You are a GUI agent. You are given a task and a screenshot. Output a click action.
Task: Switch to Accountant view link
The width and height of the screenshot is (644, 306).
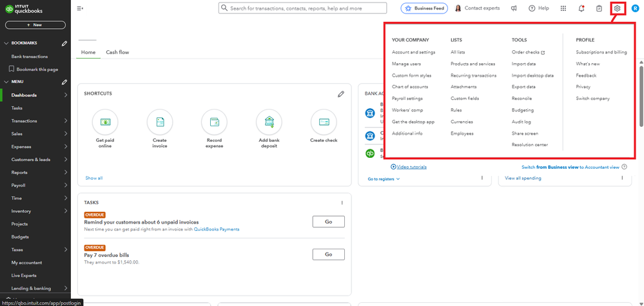tap(571, 167)
